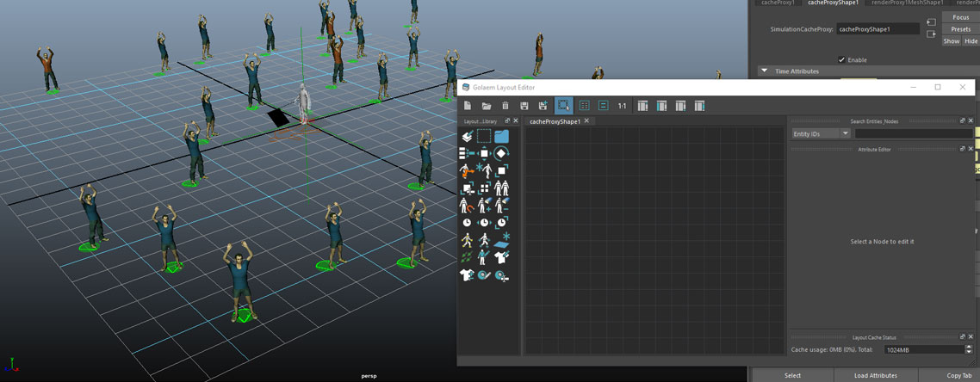This screenshot has width=980, height=382.
Task: Save the layout with floppy disk icon
Action: (x=524, y=106)
